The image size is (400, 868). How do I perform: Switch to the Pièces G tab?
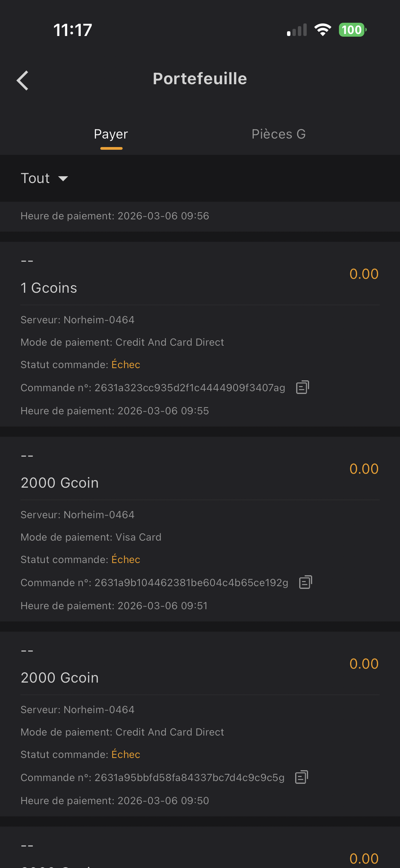[x=279, y=134]
